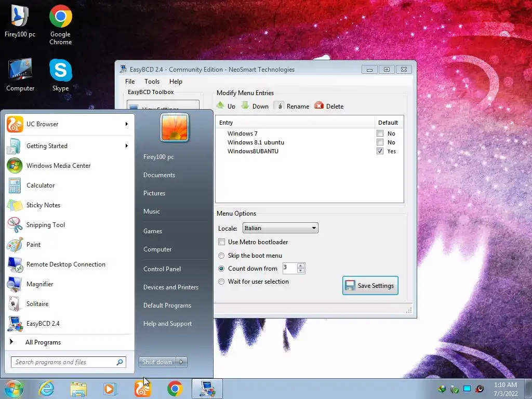Open Google Chrome from the taskbar
The image size is (532, 399).
click(175, 389)
